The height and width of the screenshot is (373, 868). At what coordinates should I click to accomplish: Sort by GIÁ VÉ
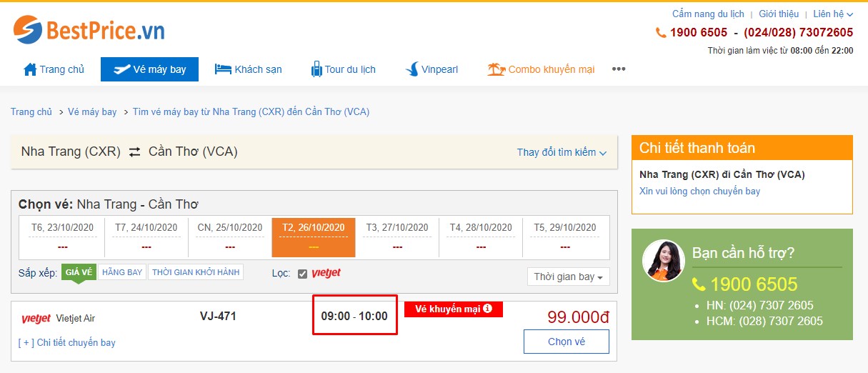pyautogui.click(x=79, y=272)
